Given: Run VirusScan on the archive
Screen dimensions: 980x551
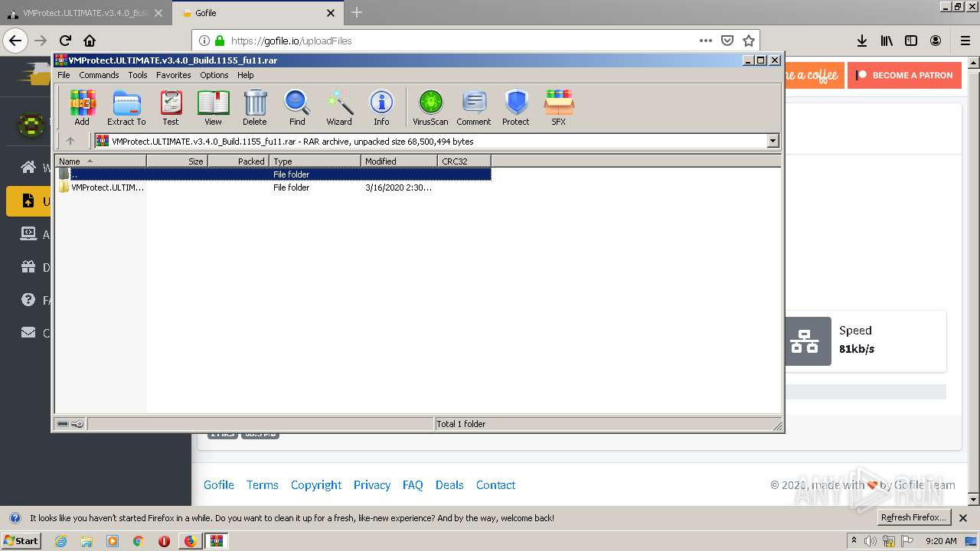Looking at the screenshot, I should [430, 107].
